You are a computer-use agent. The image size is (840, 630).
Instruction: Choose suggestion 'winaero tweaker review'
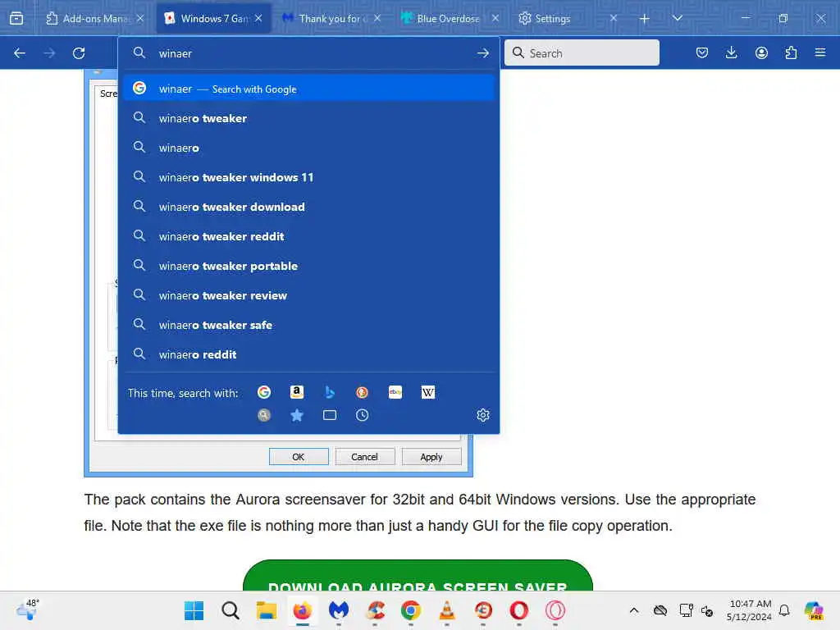pos(308,295)
